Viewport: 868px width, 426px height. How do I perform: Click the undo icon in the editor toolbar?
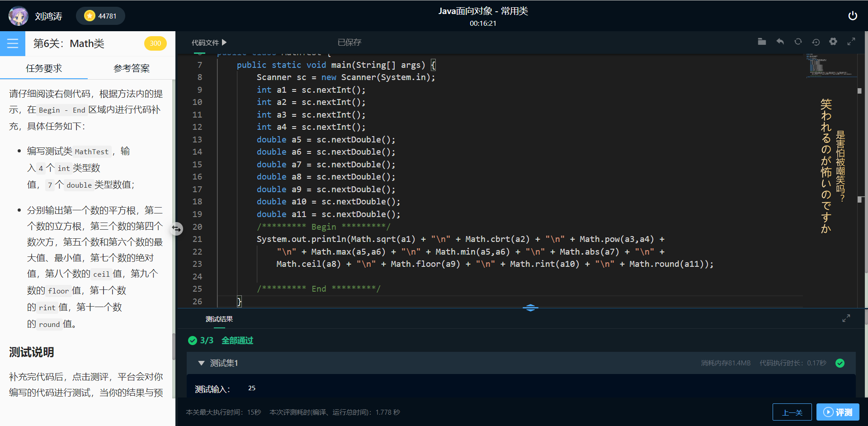(x=780, y=41)
